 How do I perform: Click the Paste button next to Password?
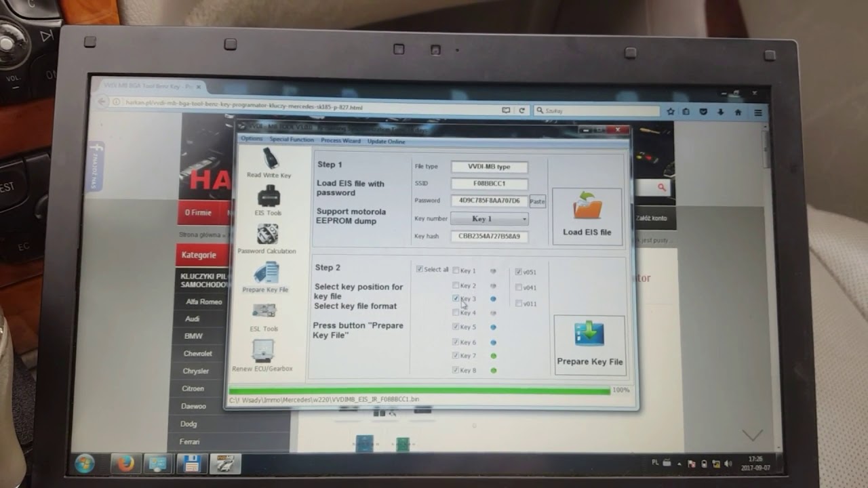tap(537, 201)
